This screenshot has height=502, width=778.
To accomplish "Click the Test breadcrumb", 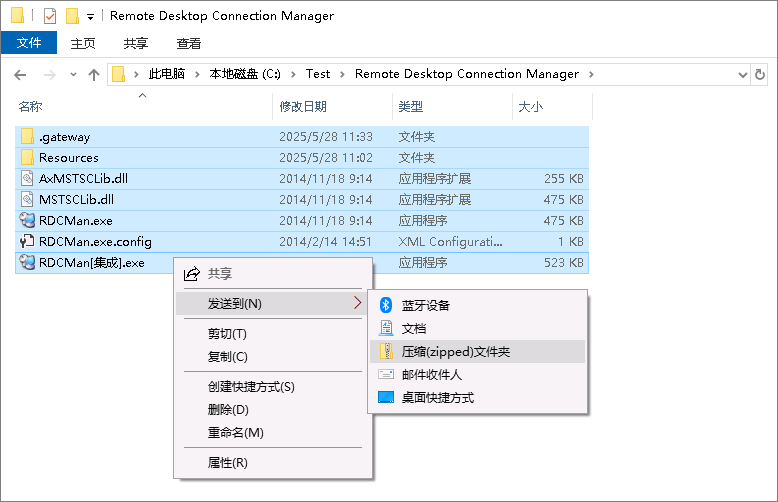I will [318, 74].
